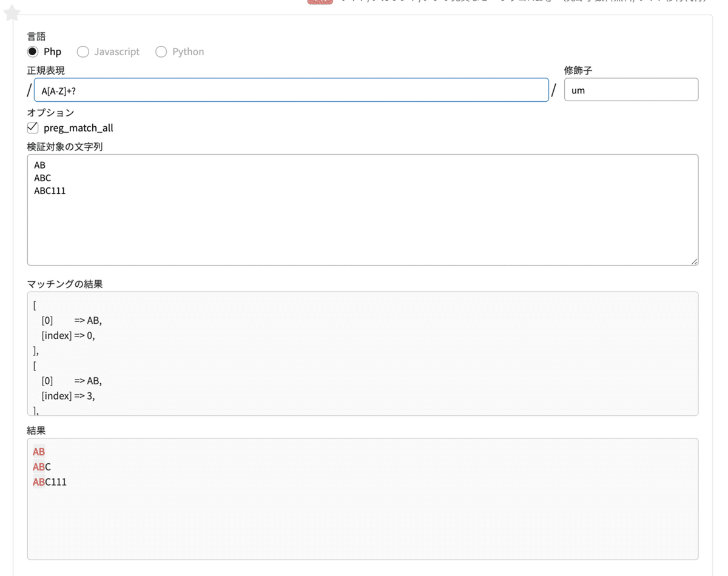Screen dimensions: 728x576
Task: Click ABC line in test textarea
Action: click(x=42, y=178)
